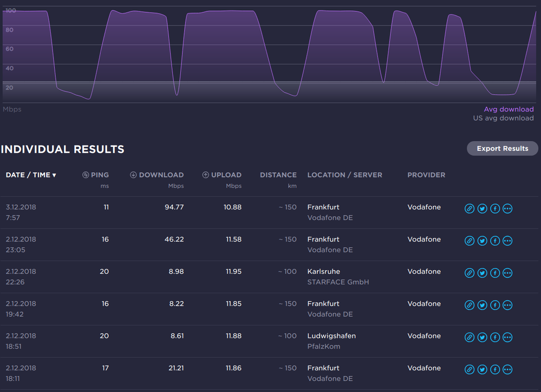Copy link for the 18:11 result

pyautogui.click(x=469, y=369)
